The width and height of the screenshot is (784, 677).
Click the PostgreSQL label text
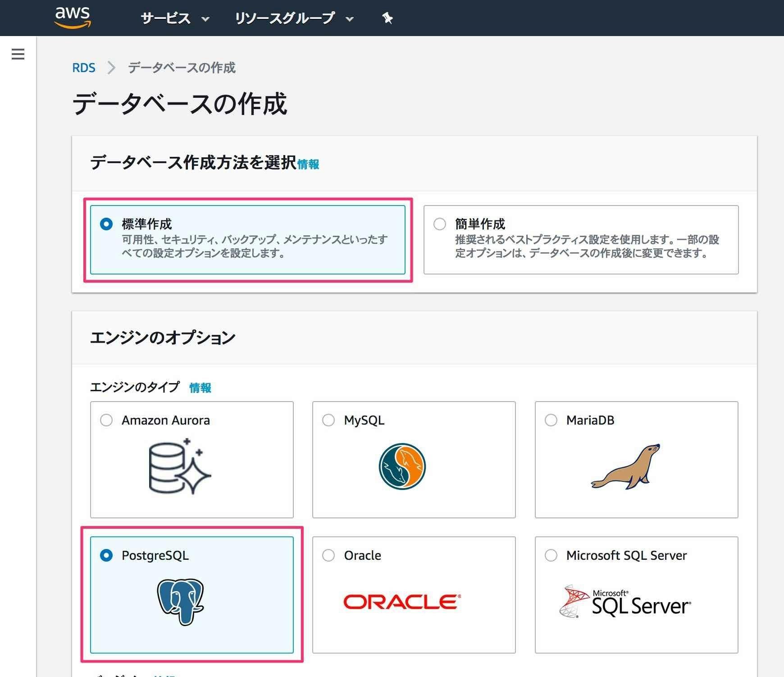(x=155, y=555)
